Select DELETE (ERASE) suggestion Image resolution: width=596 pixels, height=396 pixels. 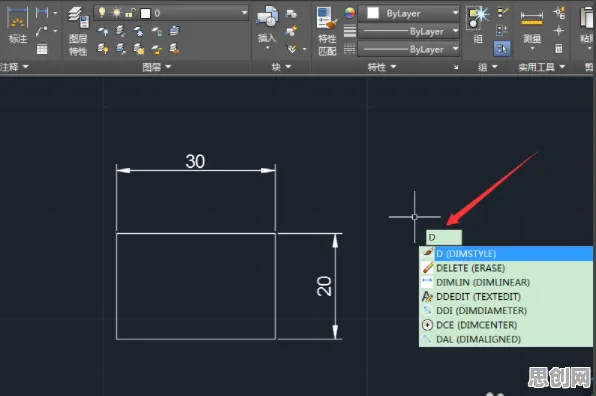tap(506, 268)
